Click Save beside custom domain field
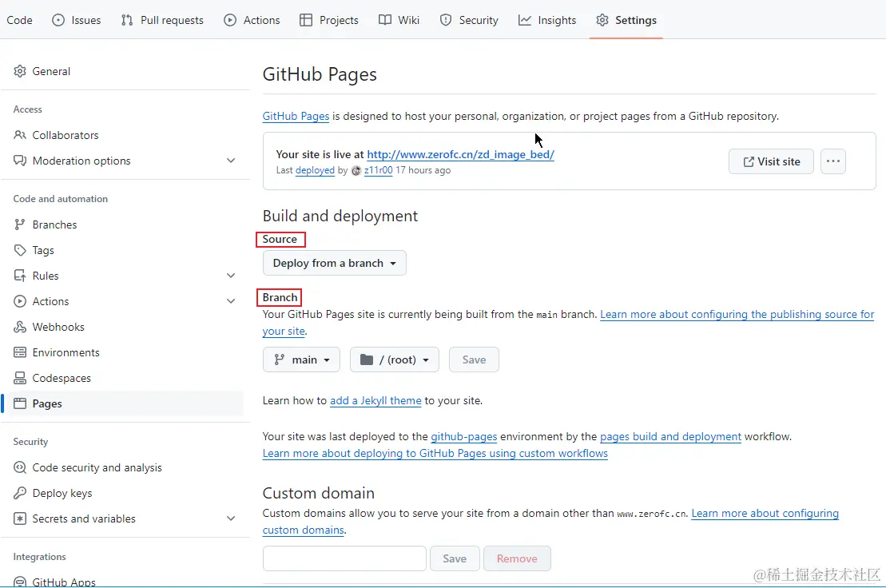 455,558
